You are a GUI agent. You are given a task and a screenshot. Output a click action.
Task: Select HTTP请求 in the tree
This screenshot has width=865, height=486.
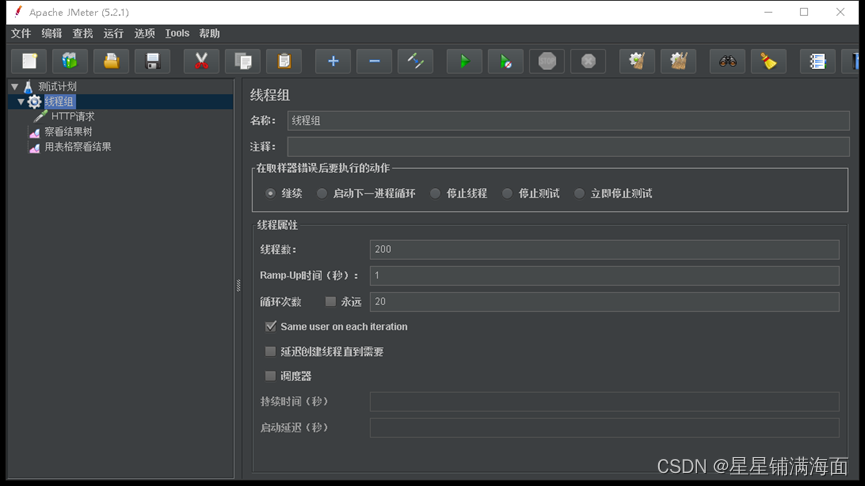[x=73, y=116]
